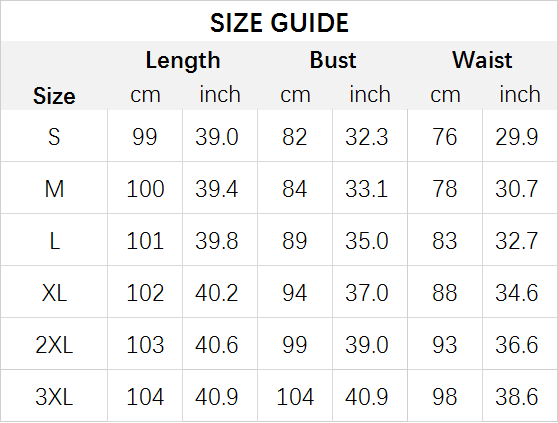Screen dimensions: 558x423
Task: Click the 98 cm waist cell
Action: tap(445, 397)
